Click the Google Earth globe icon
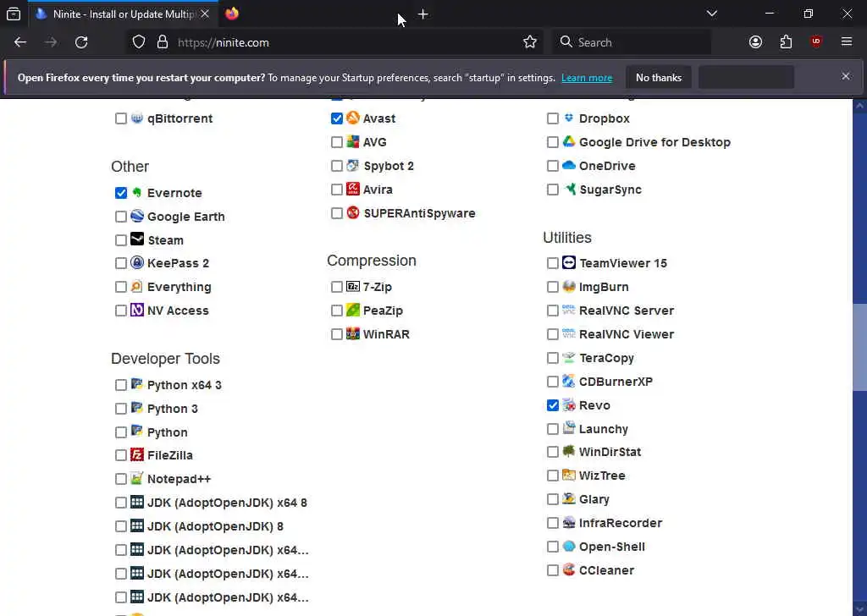867x616 pixels. coord(137,216)
